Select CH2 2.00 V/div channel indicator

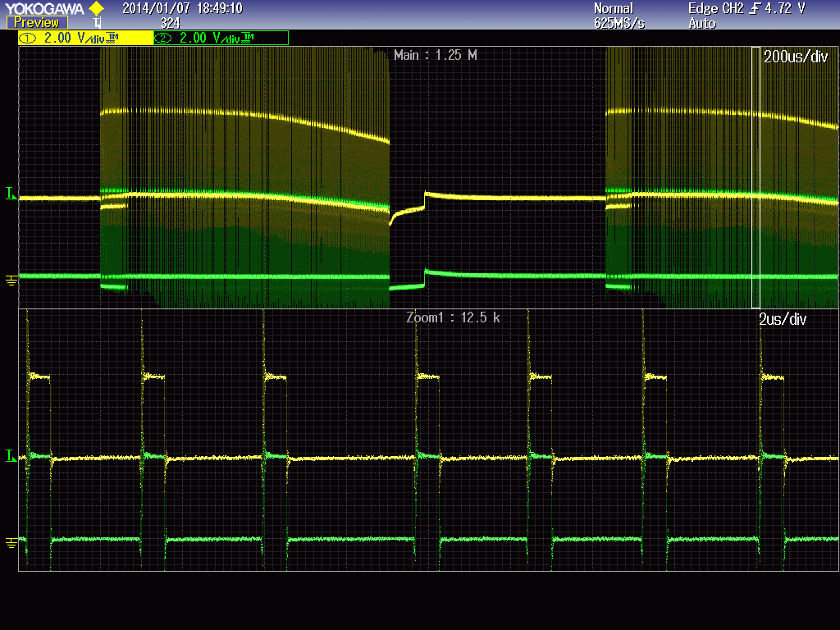[x=221, y=38]
